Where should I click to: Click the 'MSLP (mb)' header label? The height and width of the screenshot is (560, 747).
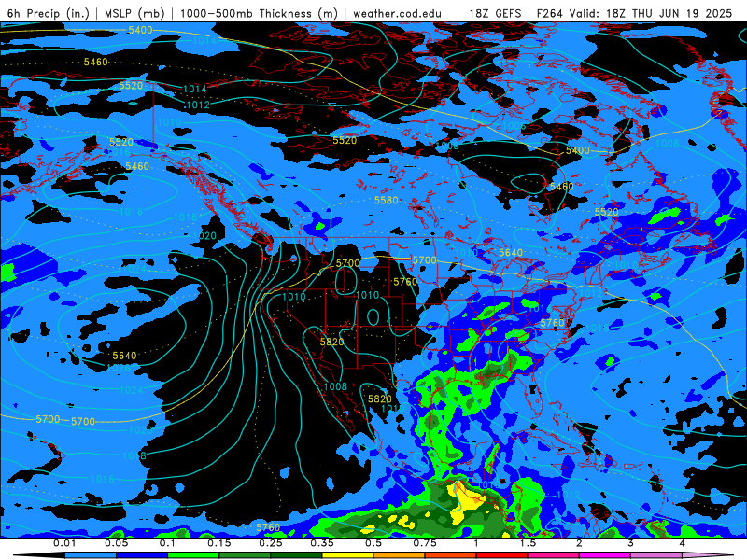(134, 13)
